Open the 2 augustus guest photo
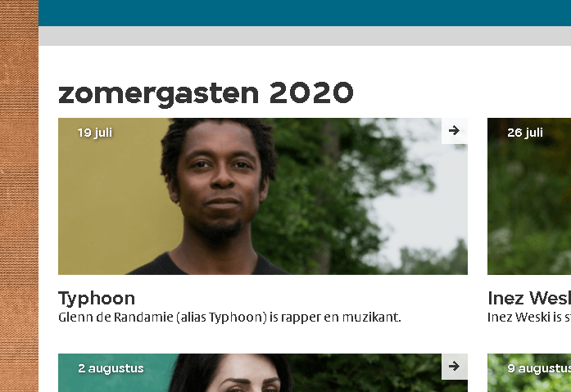This screenshot has height=392, width=571. click(262, 372)
